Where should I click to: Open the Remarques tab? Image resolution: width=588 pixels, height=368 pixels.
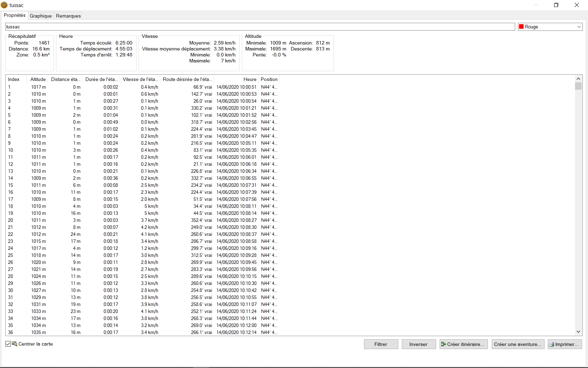point(68,16)
